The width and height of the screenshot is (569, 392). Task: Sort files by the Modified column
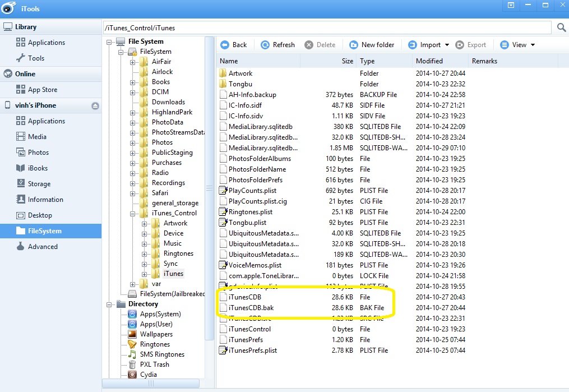[429, 61]
